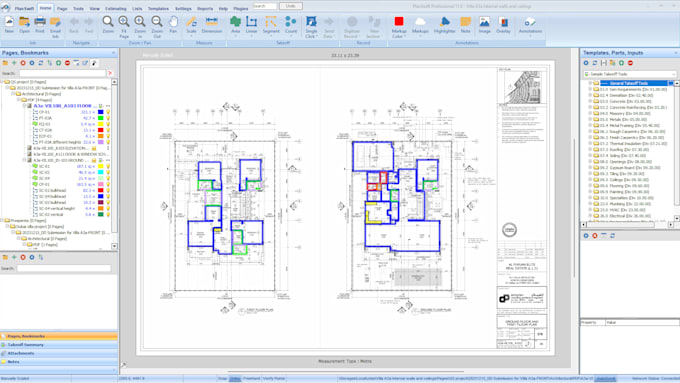Switch to the Attachments panel
The image size is (680, 383).
(59, 353)
